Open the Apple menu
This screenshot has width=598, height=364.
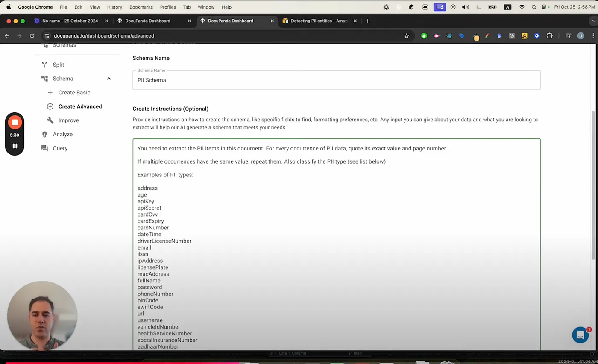(x=8, y=7)
